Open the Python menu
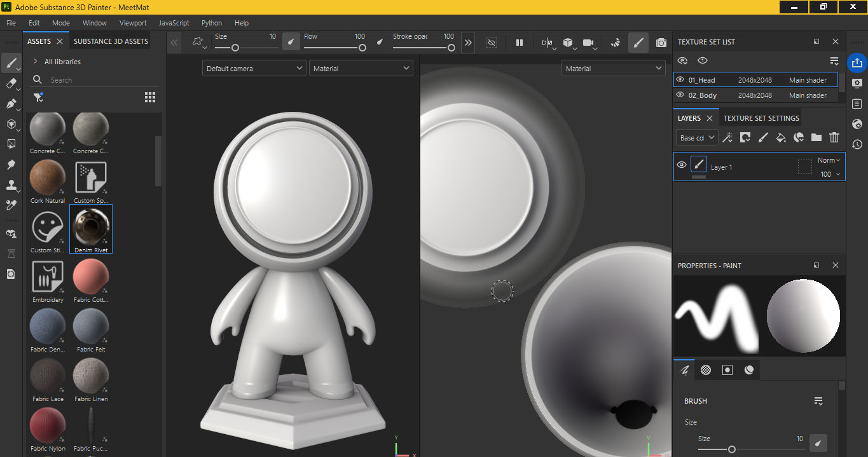This screenshot has height=457, width=868. pos(212,23)
